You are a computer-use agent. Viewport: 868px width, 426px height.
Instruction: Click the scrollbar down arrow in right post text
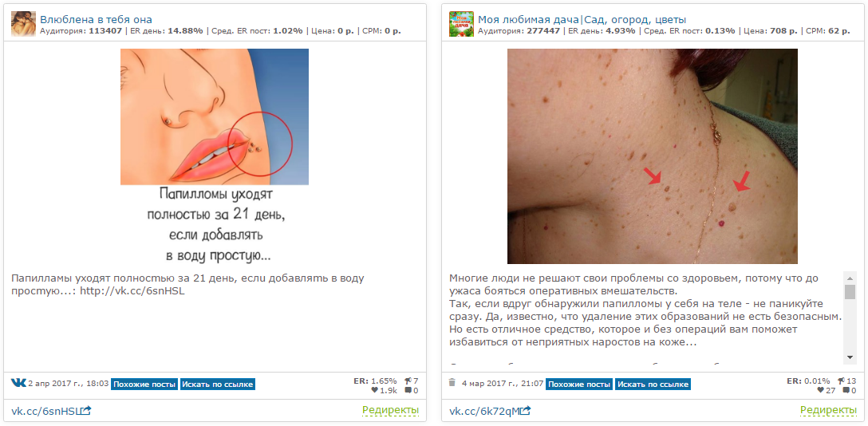coord(850,357)
